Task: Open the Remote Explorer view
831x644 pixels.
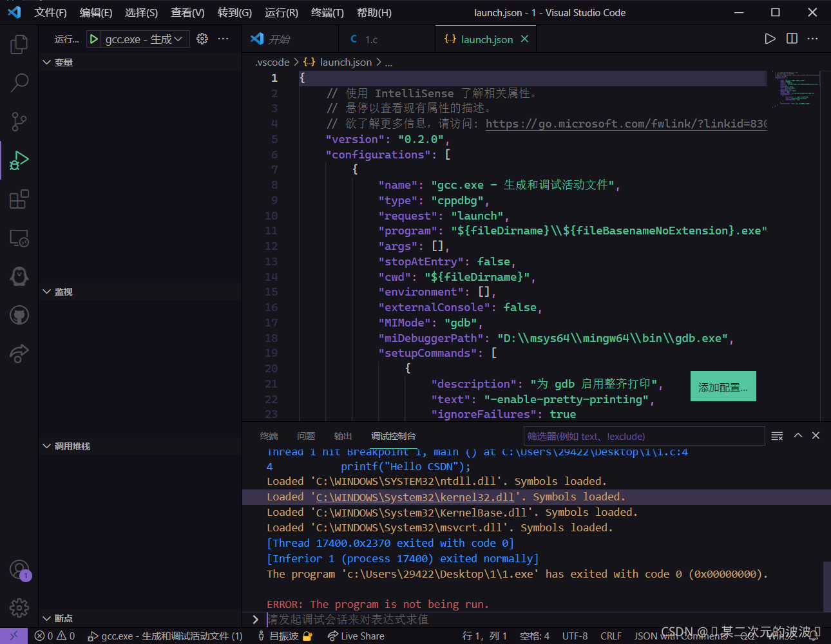Action: pos(19,238)
